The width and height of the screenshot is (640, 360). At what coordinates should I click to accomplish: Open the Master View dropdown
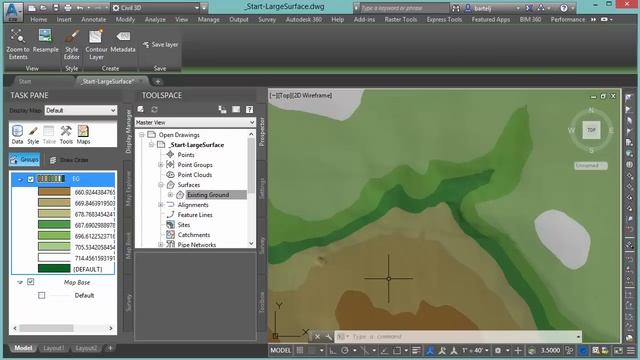coord(195,122)
